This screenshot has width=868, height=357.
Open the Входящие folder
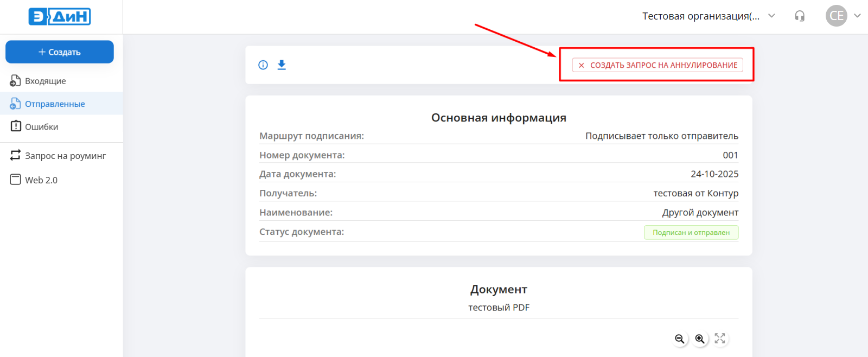click(x=46, y=81)
